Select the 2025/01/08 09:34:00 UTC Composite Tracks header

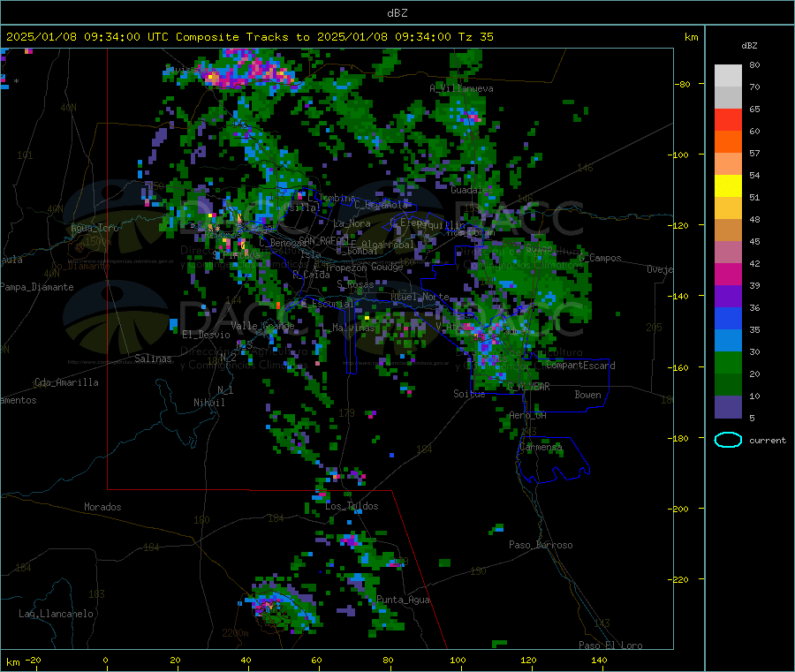[x=250, y=37]
